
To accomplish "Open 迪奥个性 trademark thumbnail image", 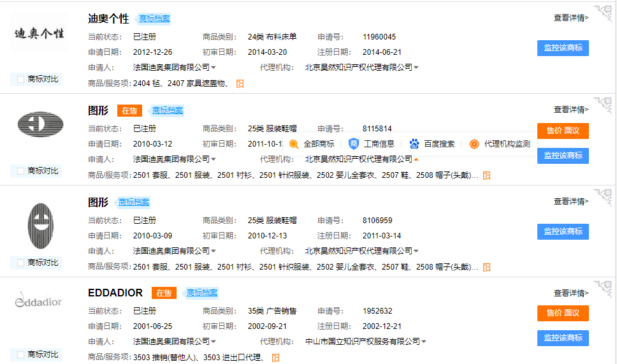I will 39,33.
